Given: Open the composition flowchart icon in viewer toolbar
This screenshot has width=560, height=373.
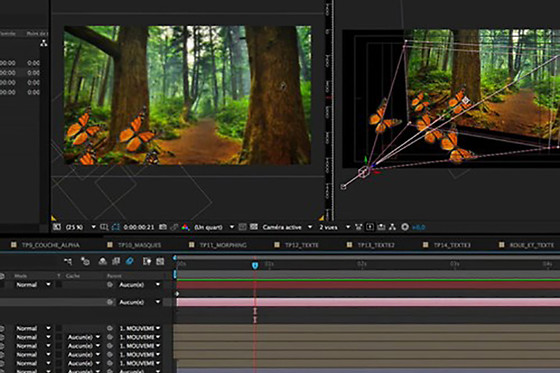Looking at the screenshot, I should 392,227.
